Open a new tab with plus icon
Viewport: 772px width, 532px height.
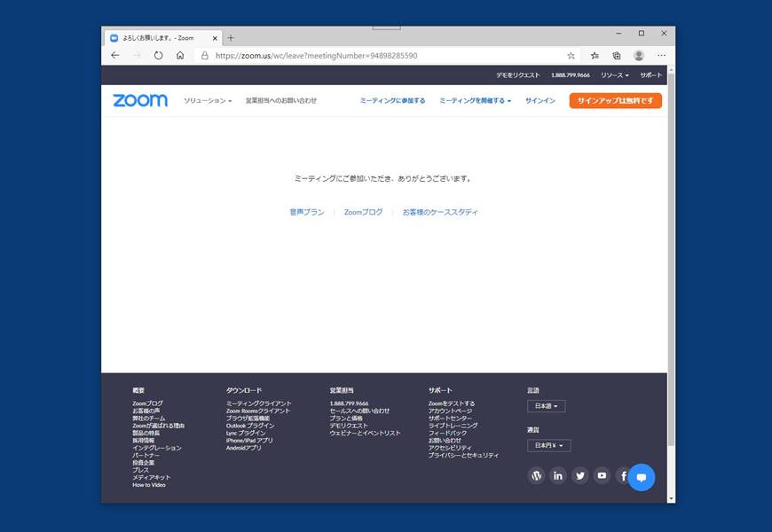(x=231, y=38)
